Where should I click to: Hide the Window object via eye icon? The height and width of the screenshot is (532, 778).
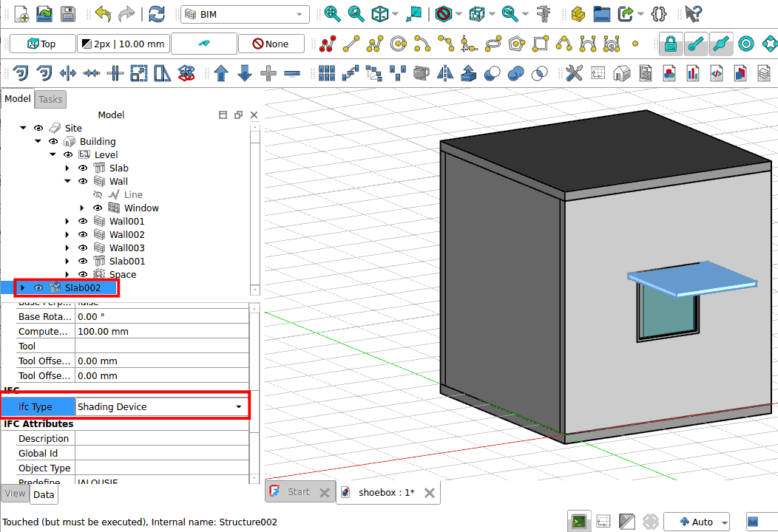(x=98, y=208)
